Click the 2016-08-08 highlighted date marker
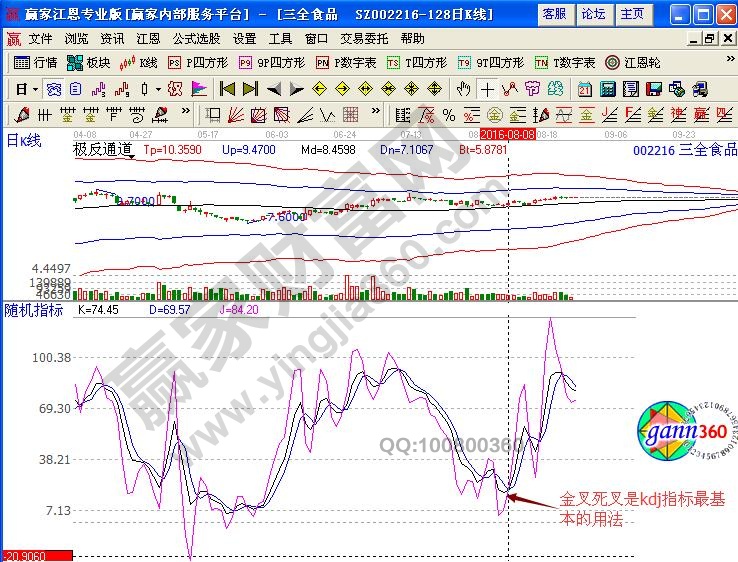 pos(508,133)
